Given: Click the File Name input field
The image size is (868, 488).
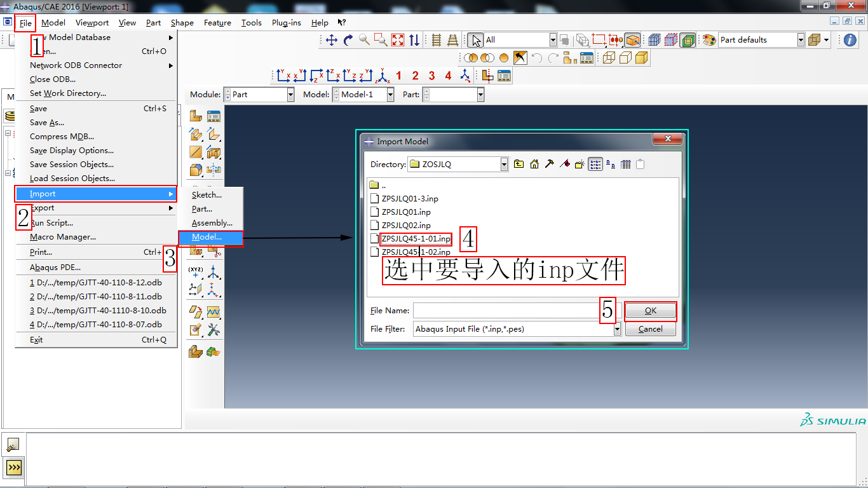Looking at the screenshot, I should (517, 311).
